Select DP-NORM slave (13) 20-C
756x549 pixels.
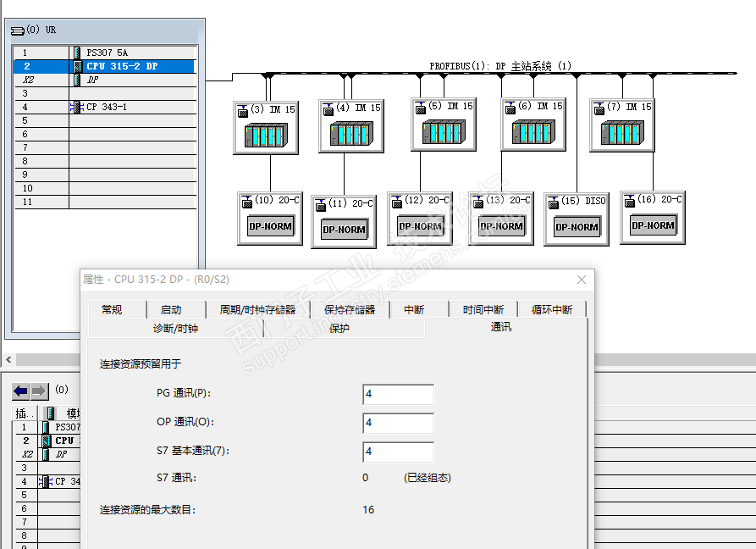[x=501, y=219]
